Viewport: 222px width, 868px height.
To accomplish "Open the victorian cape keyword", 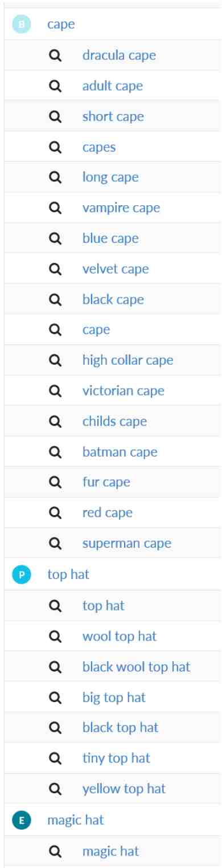I will tap(124, 391).
